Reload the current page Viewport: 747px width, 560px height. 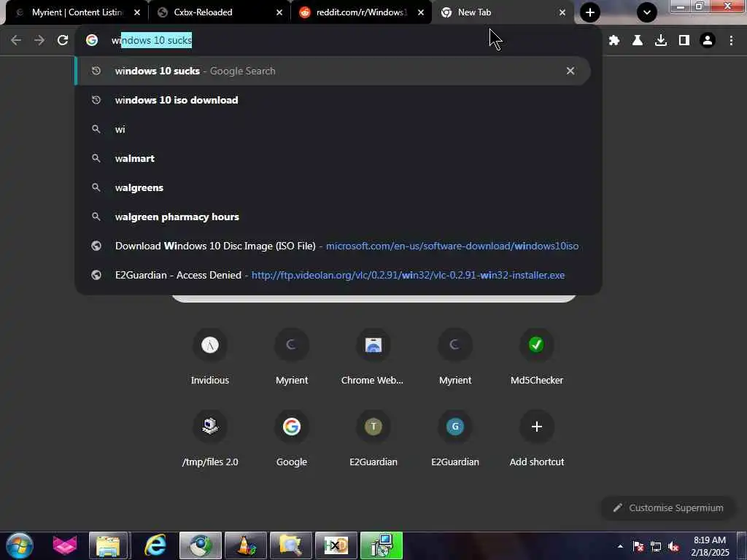pyautogui.click(x=63, y=41)
